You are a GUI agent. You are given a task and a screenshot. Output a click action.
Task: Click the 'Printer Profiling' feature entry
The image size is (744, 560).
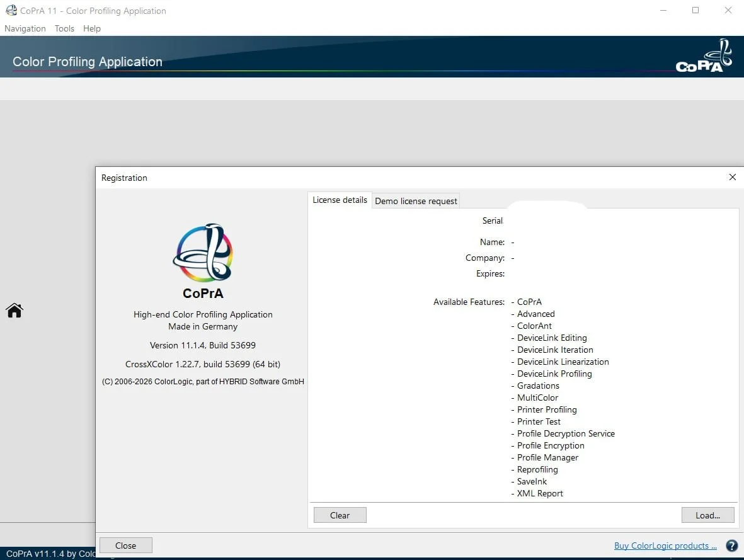[x=547, y=409]
